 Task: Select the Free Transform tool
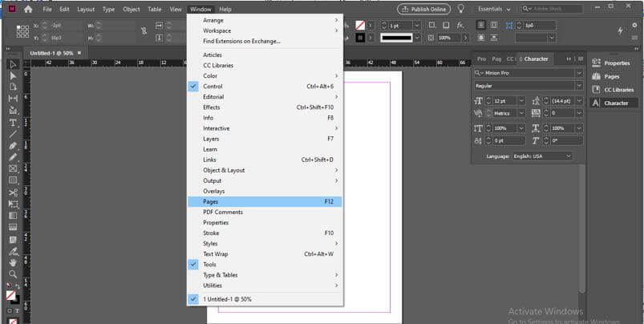point(13,204)
